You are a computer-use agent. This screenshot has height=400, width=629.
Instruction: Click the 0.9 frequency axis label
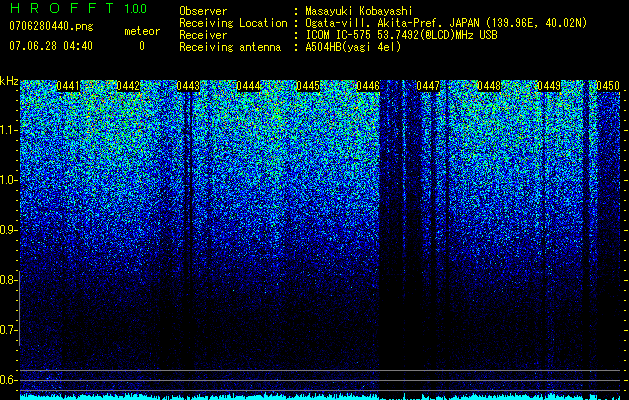(x=8, y=230)
